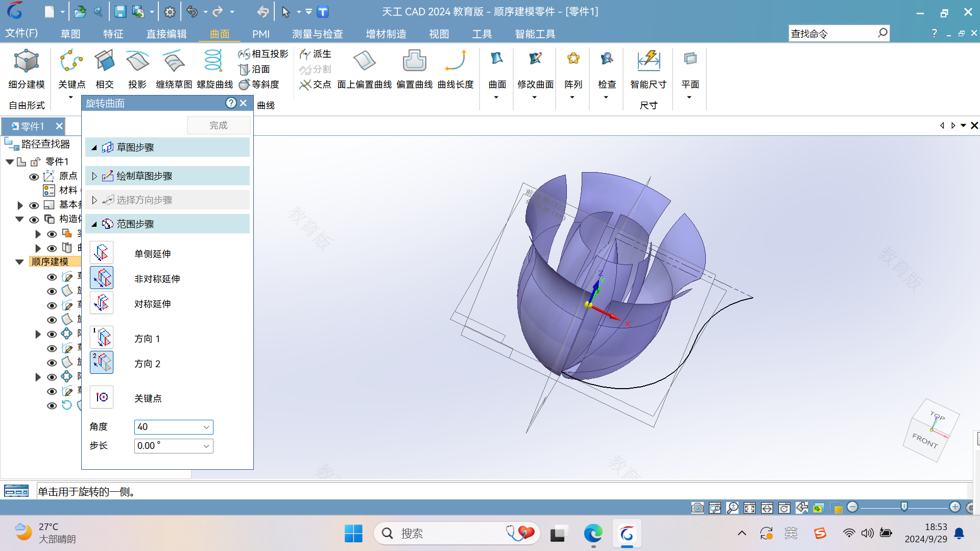
Task: Close the 零件1 document tab
Action: click(59, 126)
